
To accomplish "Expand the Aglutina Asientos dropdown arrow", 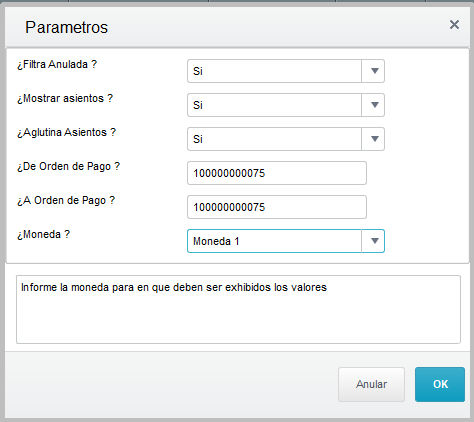I will click(373, 139).
